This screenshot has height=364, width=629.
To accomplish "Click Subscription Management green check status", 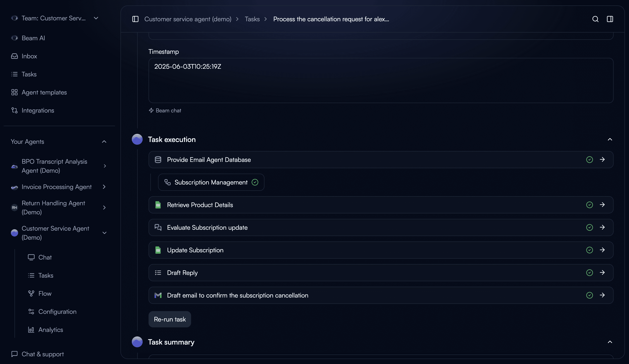I will coord(255,182).
